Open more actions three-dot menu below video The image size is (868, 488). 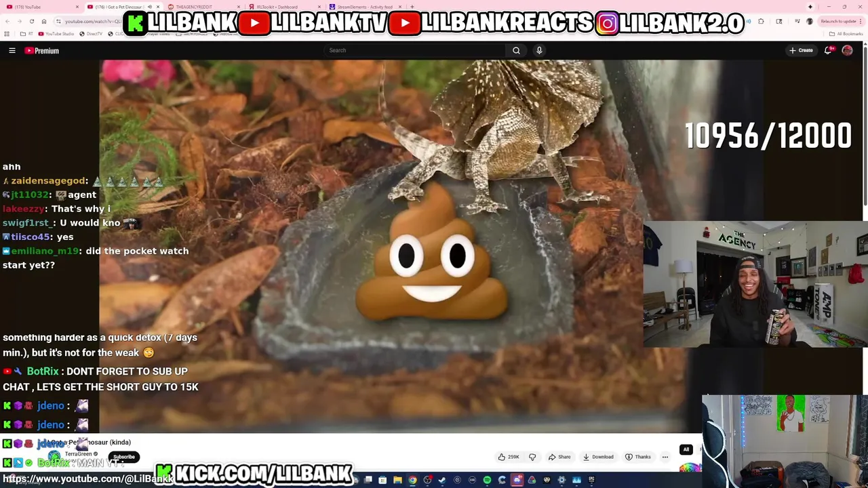coord(665,457)
